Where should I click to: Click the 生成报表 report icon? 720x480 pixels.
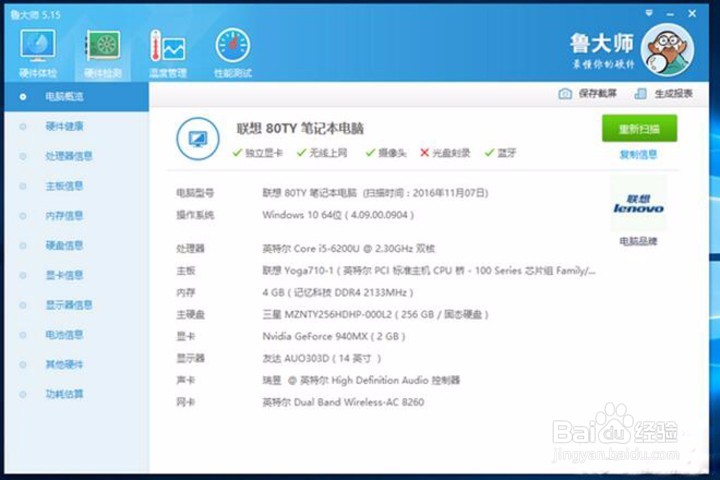click(640, 94)
